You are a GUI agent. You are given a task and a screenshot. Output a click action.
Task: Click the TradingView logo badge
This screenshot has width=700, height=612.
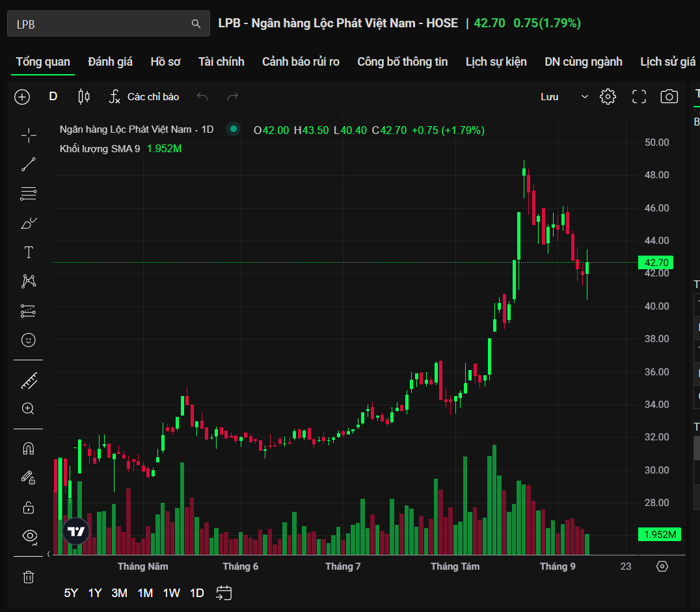coord(76,531)
